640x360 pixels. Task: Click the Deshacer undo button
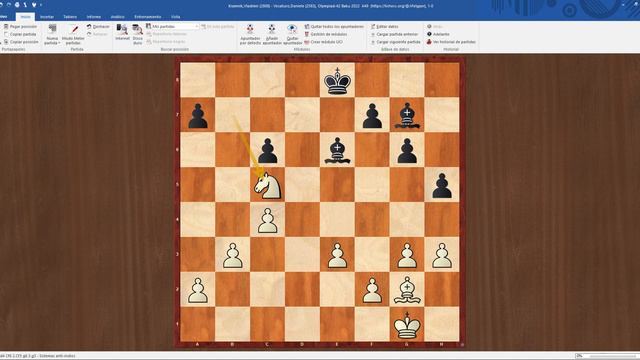tap(98, 27)
